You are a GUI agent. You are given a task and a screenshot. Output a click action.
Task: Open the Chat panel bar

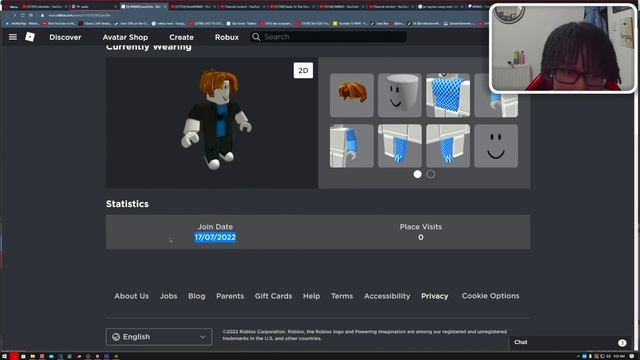[570, 342]
